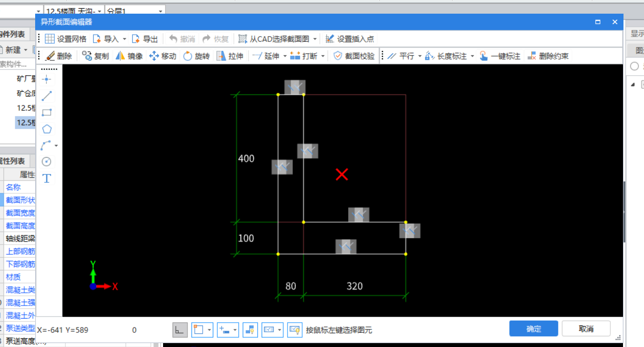The image size is (644, 347).
Task: Click the 400 dimension label
Action: coord(246,159)
